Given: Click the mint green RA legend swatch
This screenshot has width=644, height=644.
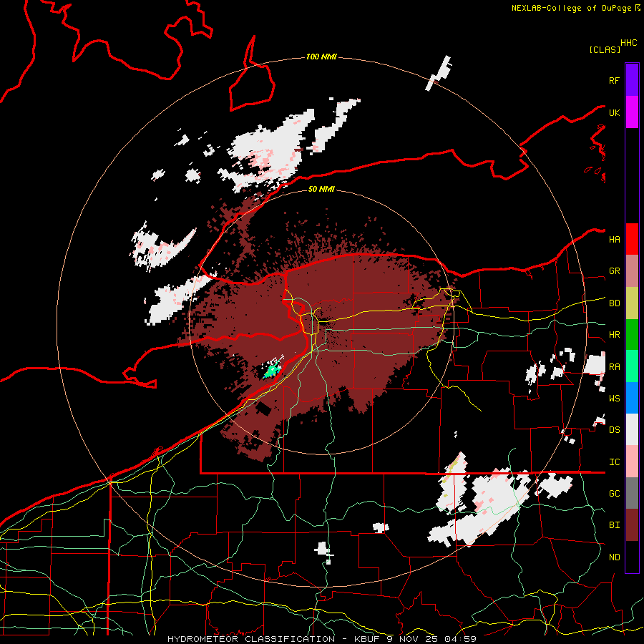Looking at the screenshot, I should (x=632, y=366).
